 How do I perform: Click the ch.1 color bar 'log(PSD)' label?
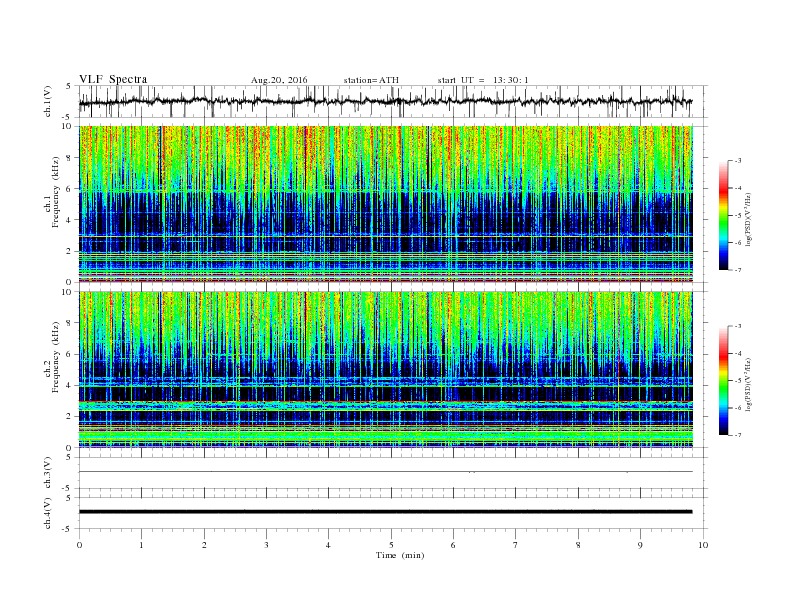pos(749,220)
